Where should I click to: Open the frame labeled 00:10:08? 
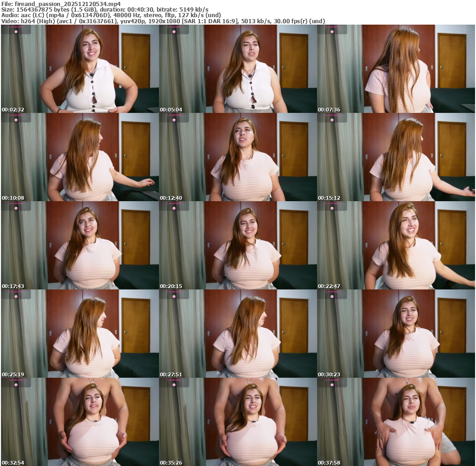point(80,157)
